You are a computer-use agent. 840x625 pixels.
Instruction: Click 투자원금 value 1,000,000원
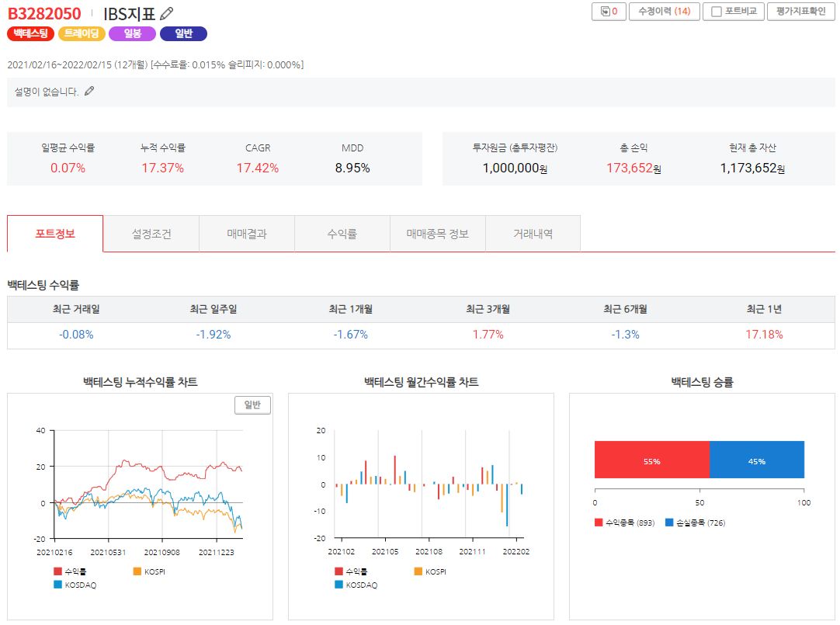tap(515, 168)
